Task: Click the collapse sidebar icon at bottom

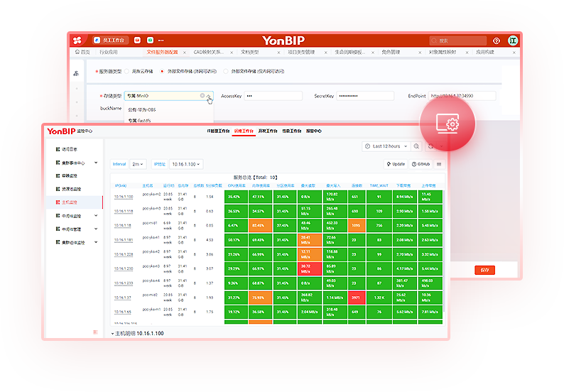Action: coord(95,332)
